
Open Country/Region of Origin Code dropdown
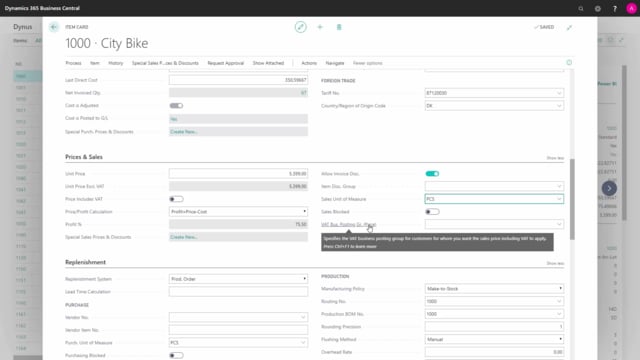pyautogui.click(x=559, y=106)
